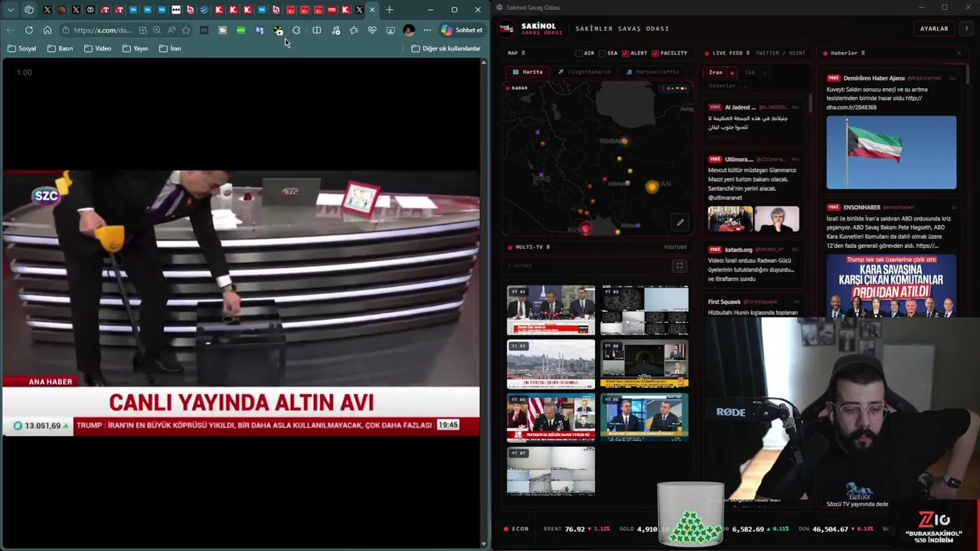
Task: Switch to FlightRadar24 tab
Action: click(x=584, y=72)
